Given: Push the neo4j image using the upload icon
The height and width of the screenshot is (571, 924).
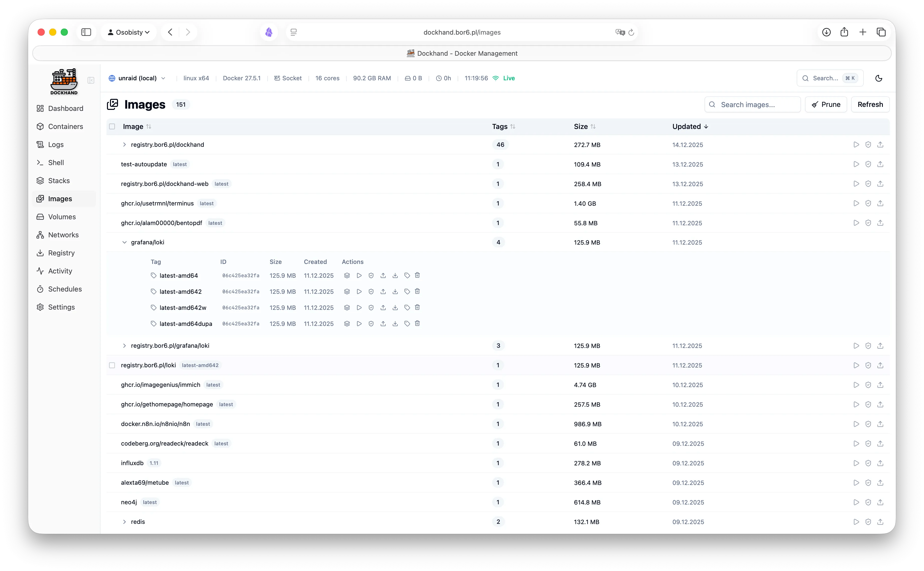Looking at the screenshot, I should point(880,502).
